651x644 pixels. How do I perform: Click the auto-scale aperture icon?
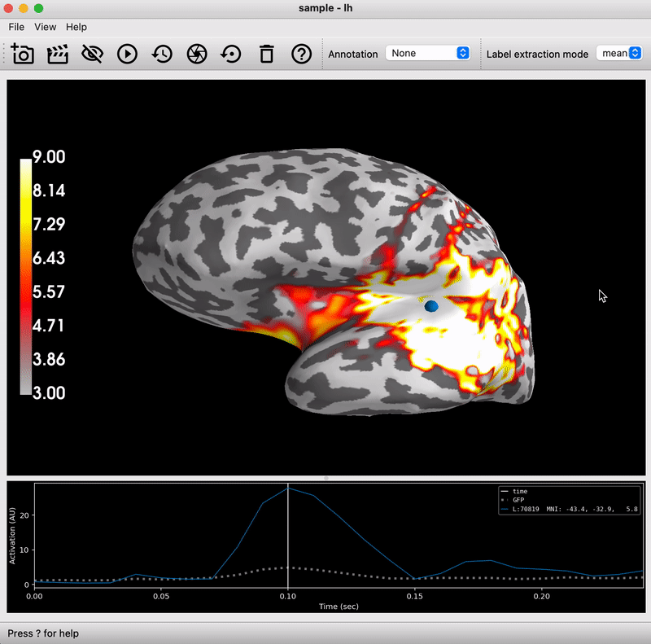(x=196, y=55)
